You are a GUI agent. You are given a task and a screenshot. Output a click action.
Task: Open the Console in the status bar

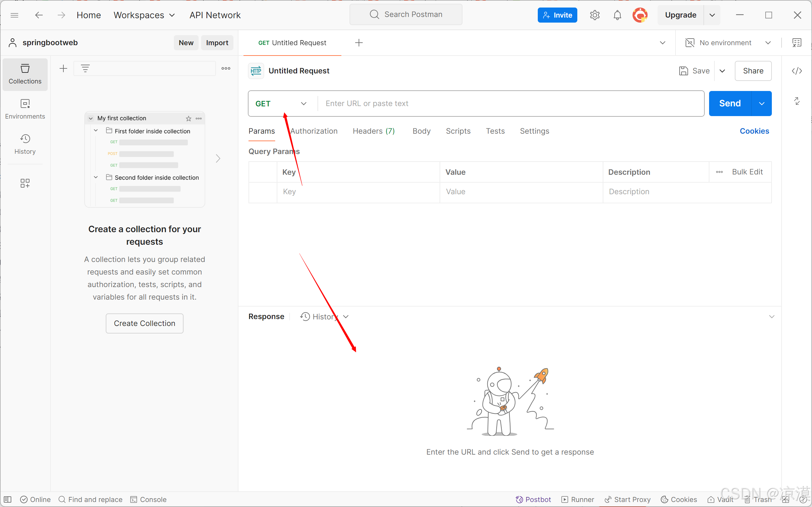point(148,499)
